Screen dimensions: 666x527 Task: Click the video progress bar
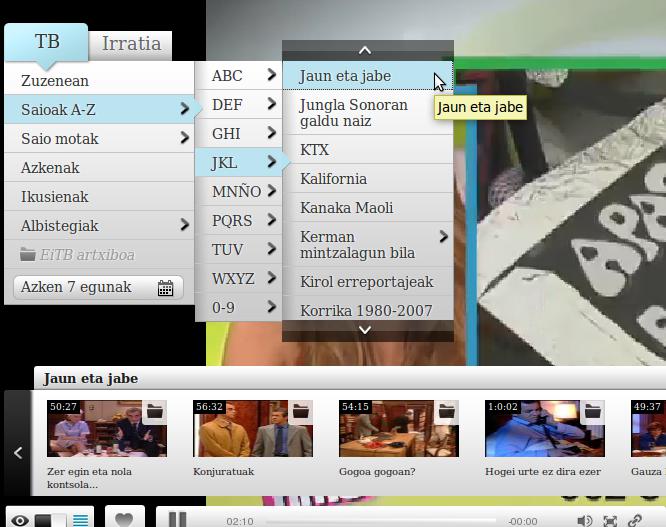[x=380, y=520]
